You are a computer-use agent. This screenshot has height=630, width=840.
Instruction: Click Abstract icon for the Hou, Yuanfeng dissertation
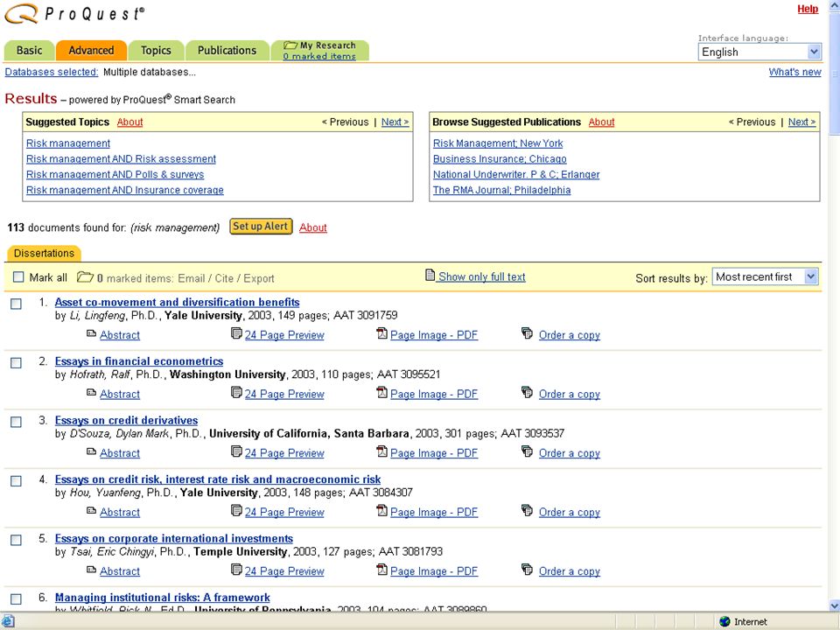[91, 510]
